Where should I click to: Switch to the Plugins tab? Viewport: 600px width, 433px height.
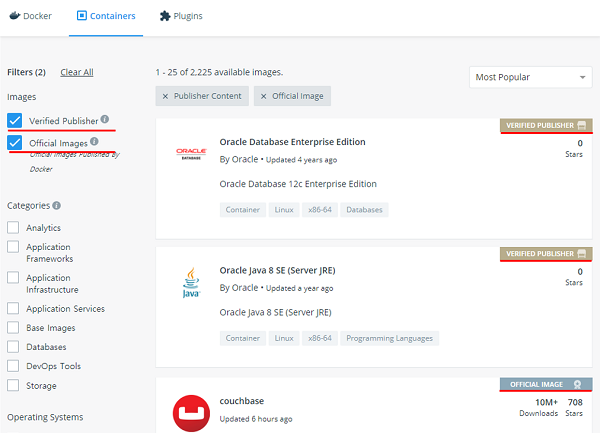tap(181, 16)
